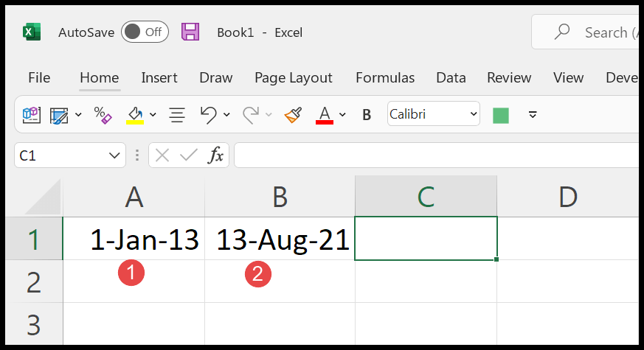Open the Fill Color dropdown arrow

coord(153,114)
